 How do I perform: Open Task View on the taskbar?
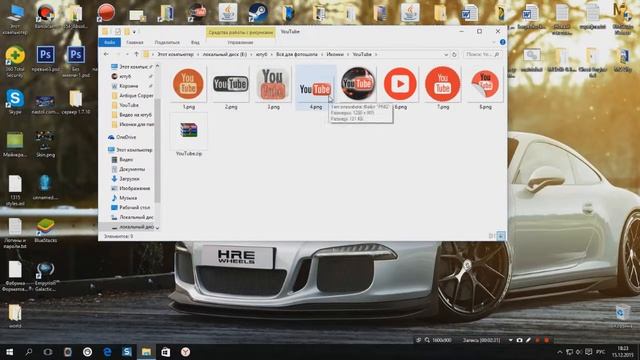click(x=48, y=352)
